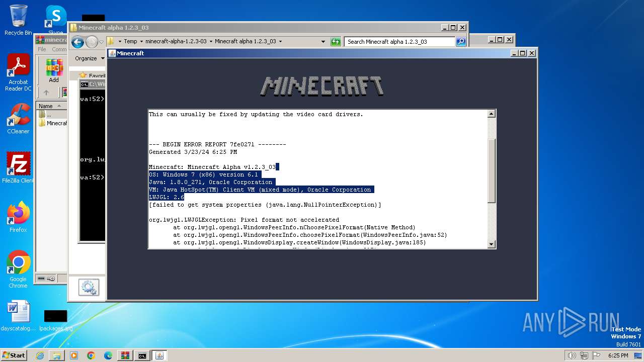
Task: Launch FileZilla Client desktop shortcut
Action: coord(18,168)
